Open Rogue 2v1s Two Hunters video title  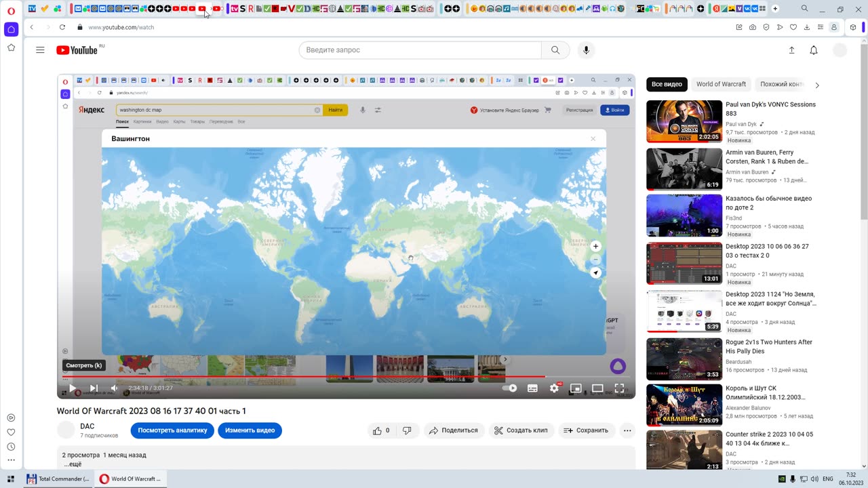(769, 347)
